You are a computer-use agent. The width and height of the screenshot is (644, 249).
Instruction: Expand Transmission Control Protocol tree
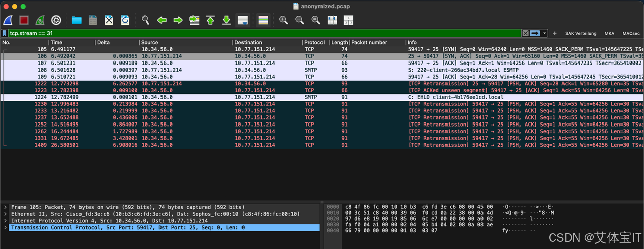pyautogui.click(x=5, y=228)
